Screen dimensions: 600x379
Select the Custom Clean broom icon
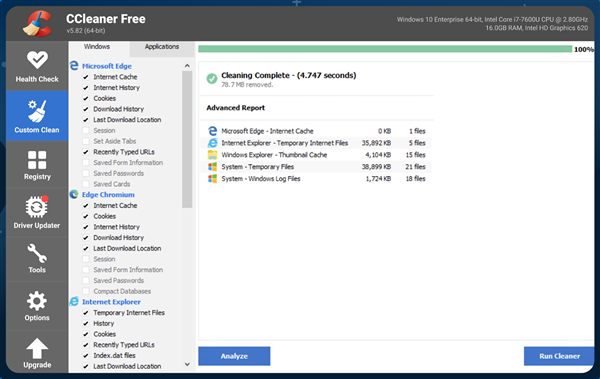coord(37,111)
